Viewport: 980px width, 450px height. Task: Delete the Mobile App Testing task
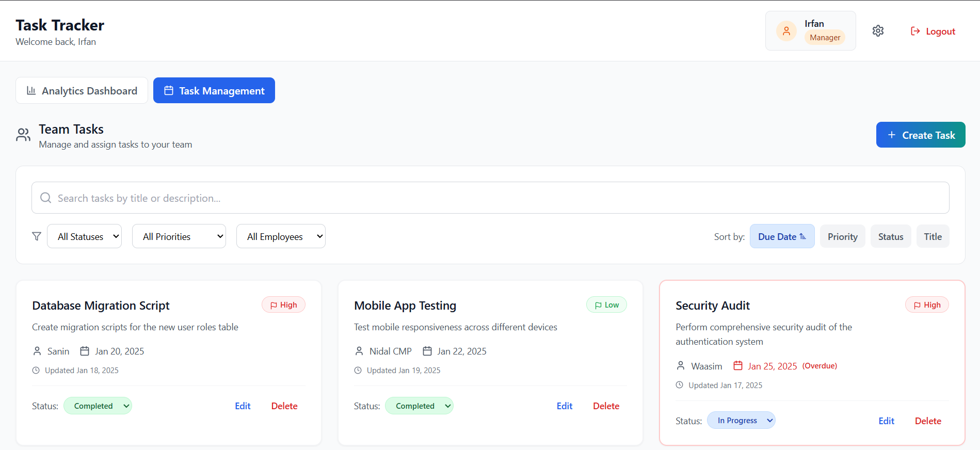click(x=606, y=406)
